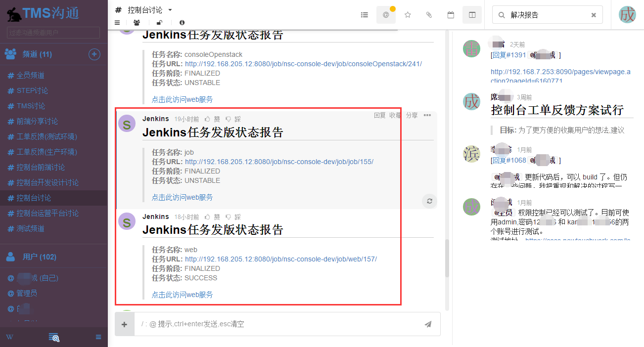This screenshot has width=644, height=347.
Task: Click the 回复 reply link on Jenkins message
Action: [379, 115]
